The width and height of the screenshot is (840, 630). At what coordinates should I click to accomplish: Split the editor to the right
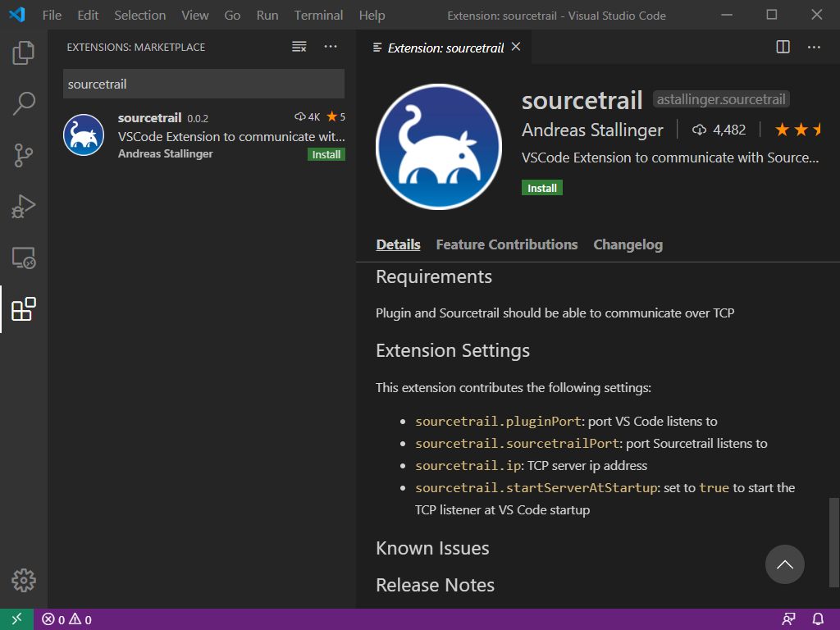point(783,47)
